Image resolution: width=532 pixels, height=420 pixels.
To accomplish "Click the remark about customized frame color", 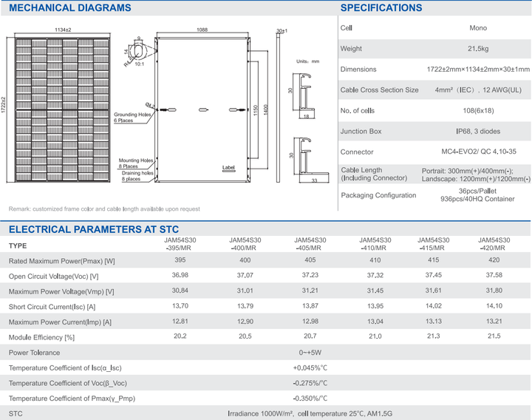I will point(104,209).
